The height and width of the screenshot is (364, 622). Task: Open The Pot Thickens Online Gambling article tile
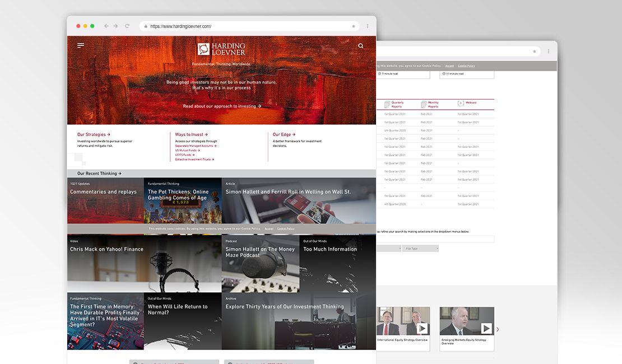(183, 200)
